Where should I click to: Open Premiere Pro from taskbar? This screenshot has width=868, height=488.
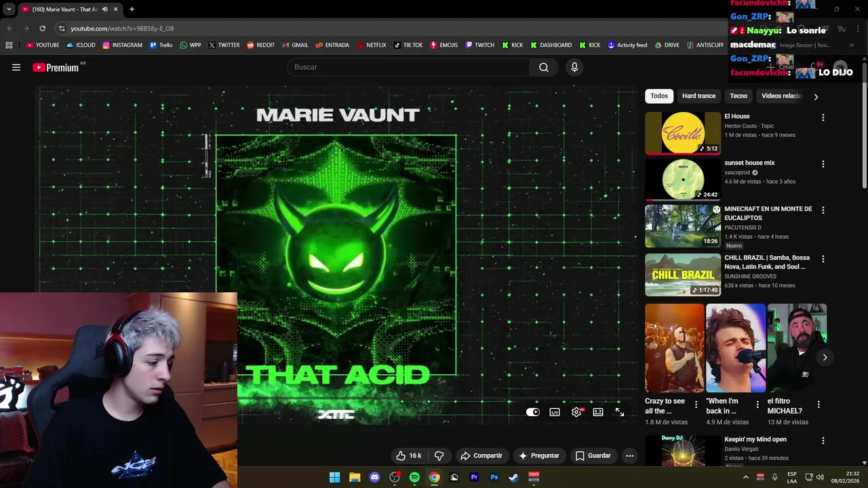pos(474,477)
